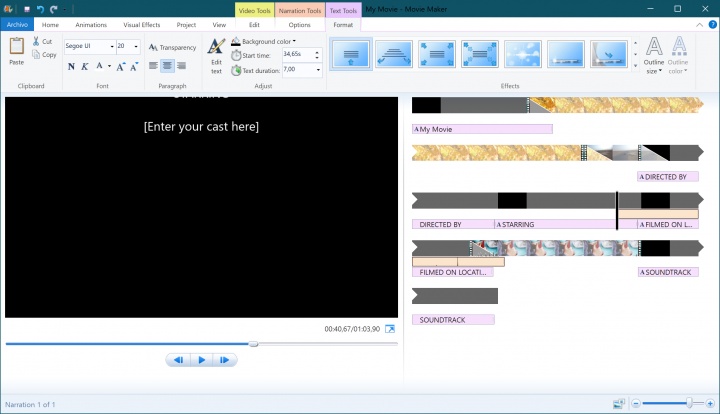Screen dimensions: 720x414
Task: Open the Transparency control
Action: (172, 47)
